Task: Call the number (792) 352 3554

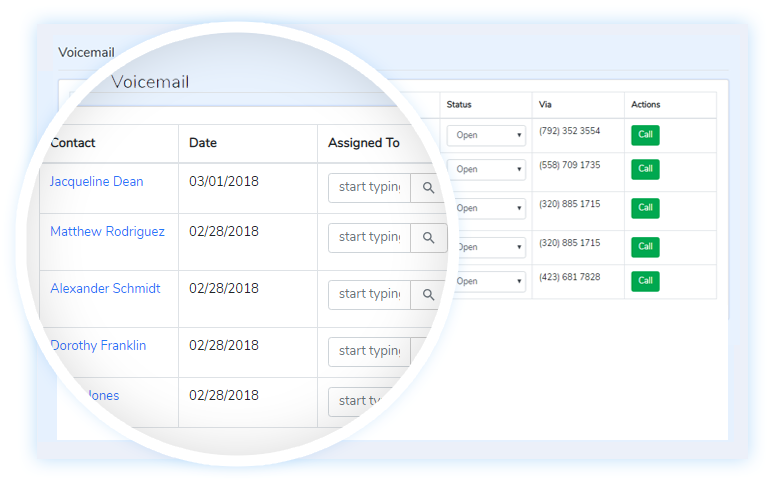Action: click(645, 135)
